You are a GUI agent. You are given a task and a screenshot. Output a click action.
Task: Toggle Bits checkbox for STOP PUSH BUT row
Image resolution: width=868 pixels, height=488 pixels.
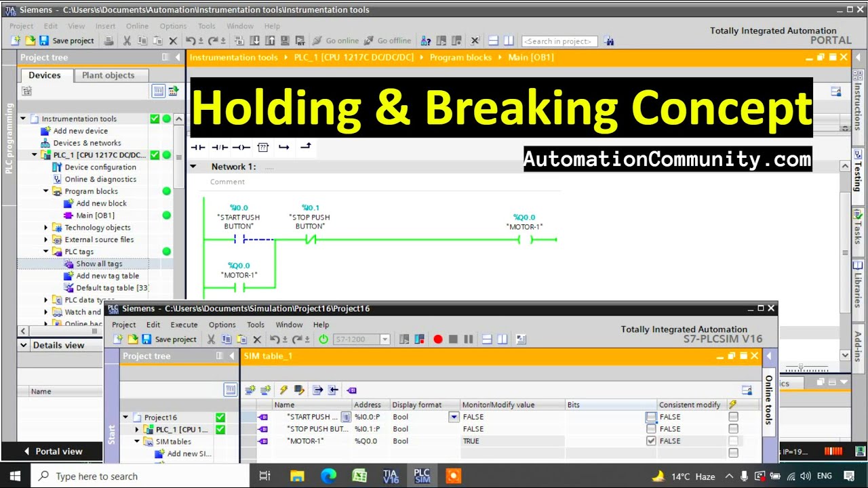(x=651, y=429)
